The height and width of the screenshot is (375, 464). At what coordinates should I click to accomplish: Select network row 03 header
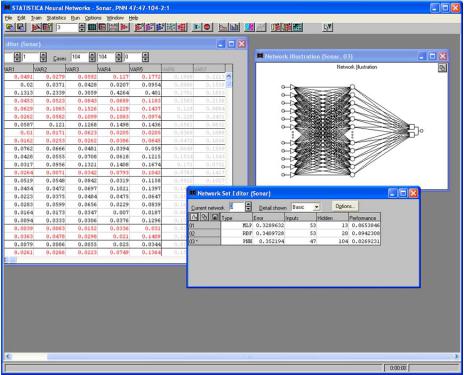[x=204, y=241]
